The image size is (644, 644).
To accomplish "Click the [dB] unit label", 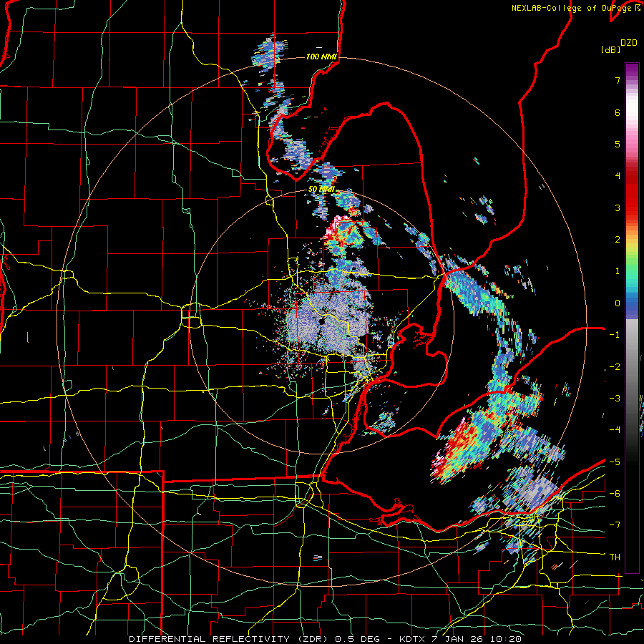I will pyautogui.click(x=610, y=49).
